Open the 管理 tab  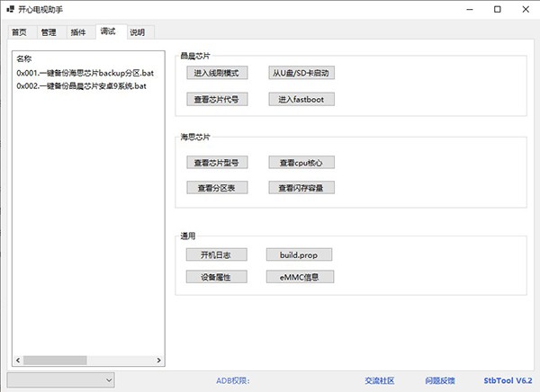click(x=49, y=32)
